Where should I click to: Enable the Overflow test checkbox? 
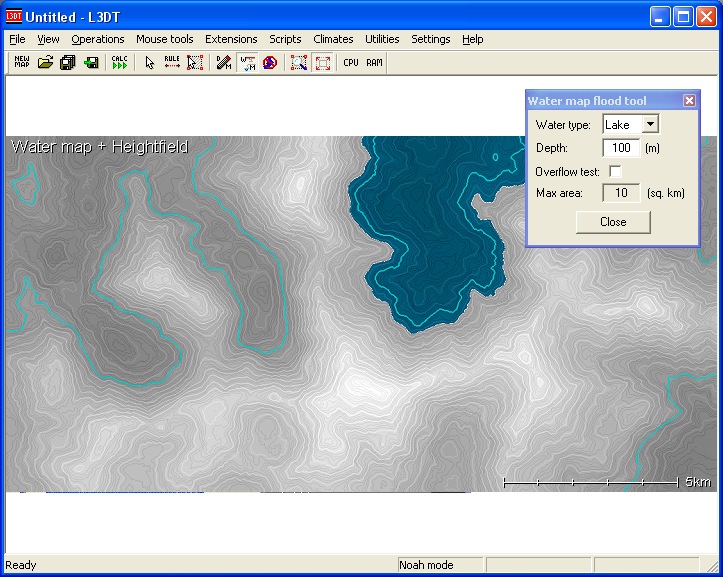(615, 171)
